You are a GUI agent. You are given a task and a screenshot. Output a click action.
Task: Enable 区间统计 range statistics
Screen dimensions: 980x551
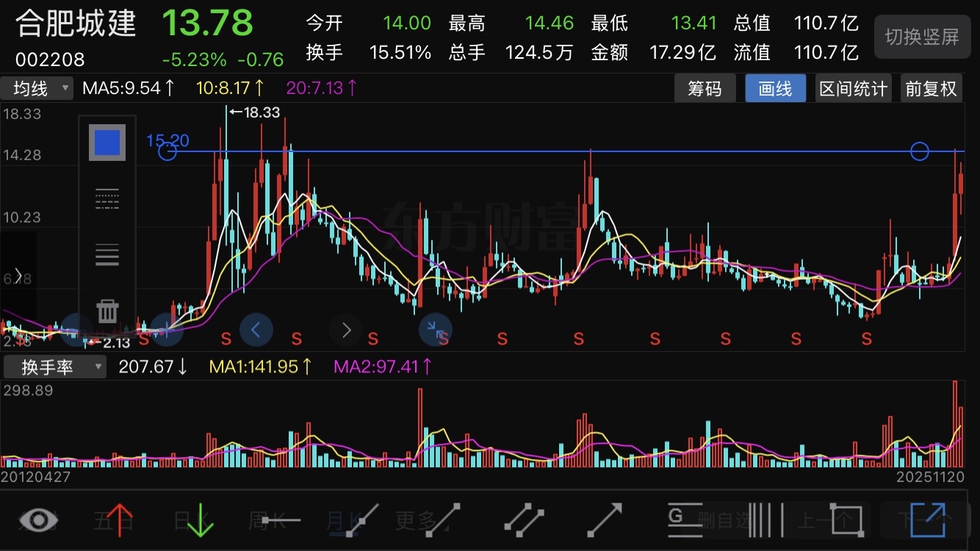pyautogui.click(x=853, y=89)
